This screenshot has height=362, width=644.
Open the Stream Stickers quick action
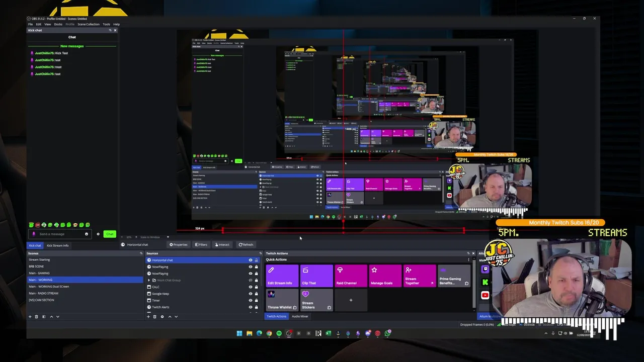316,300
